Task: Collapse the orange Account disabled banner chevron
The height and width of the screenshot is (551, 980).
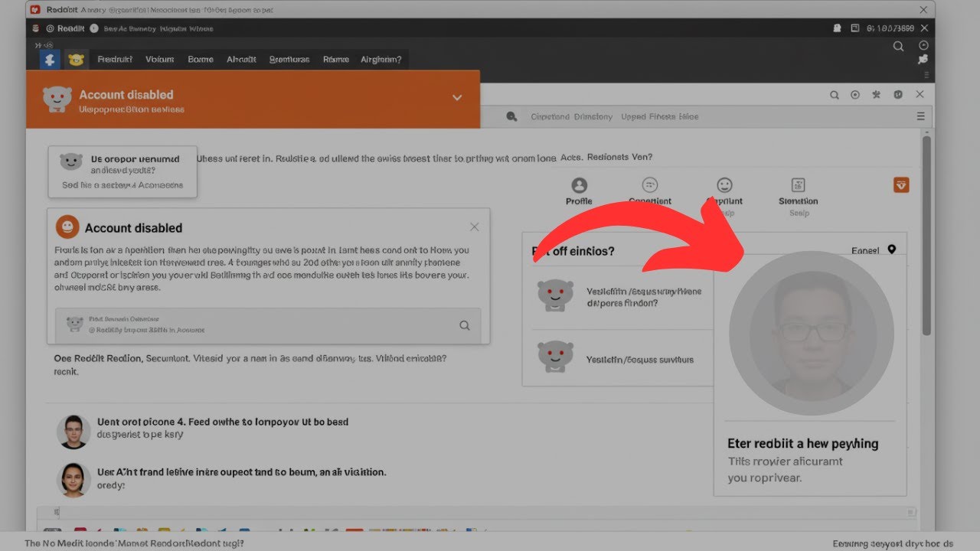Action: coord(457,98)
